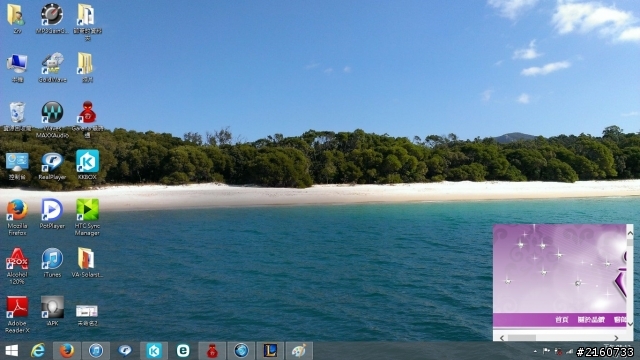Image resolution: width=640 pixels, height=360 pixels.
Task: Click the page's horizontal scrollbar right arrow
Action: point(616,338)
